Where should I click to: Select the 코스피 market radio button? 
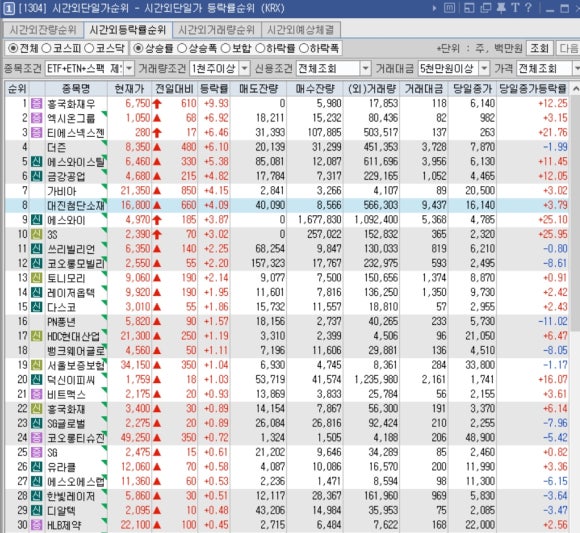click(x=46, y=48)
